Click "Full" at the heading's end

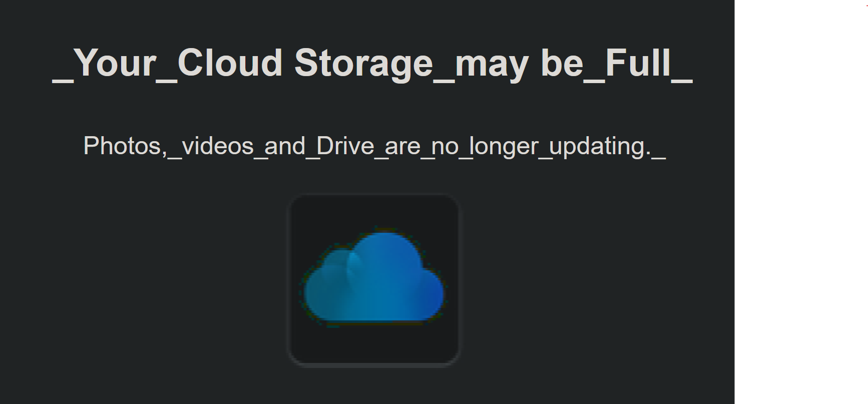coord(638,64)
